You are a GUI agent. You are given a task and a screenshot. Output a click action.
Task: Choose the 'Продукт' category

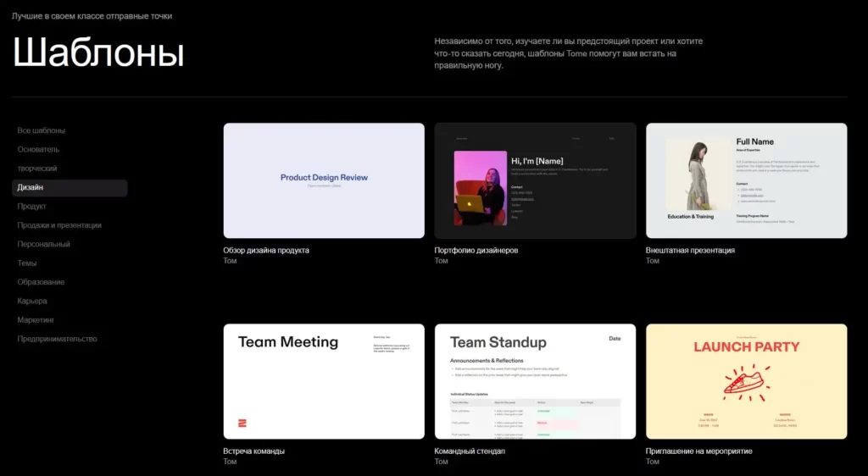pos(31,206)
